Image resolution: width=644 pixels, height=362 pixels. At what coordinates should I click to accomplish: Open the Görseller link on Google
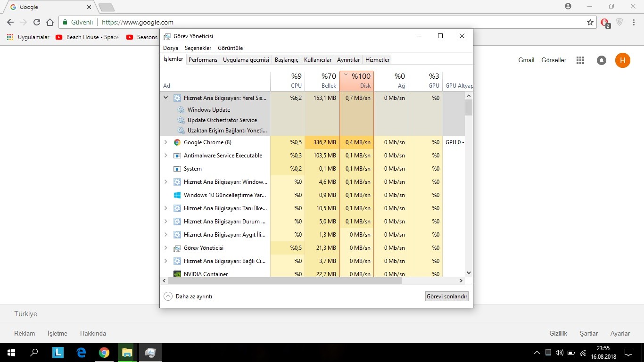point(554,60)
